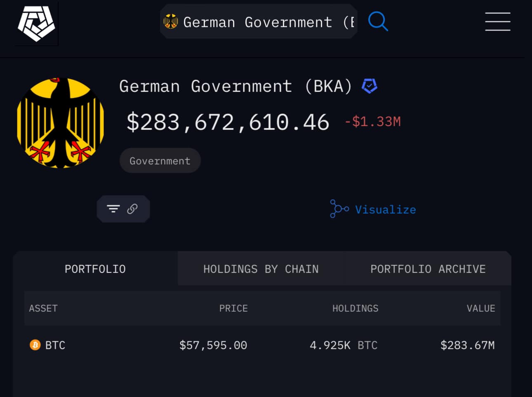This screenshot has width=532, height=397.
Task: Click the Government tag
Action: click(160, 161)
